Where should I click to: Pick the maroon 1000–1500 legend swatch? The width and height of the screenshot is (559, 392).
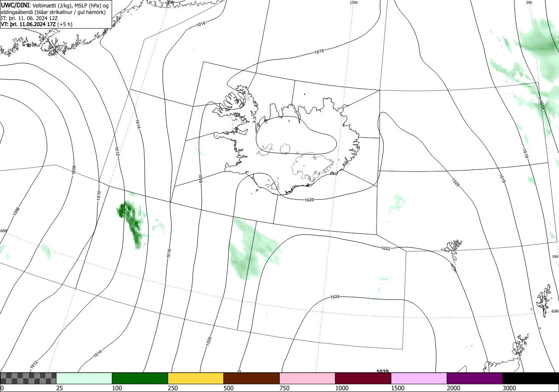(363, 378)
